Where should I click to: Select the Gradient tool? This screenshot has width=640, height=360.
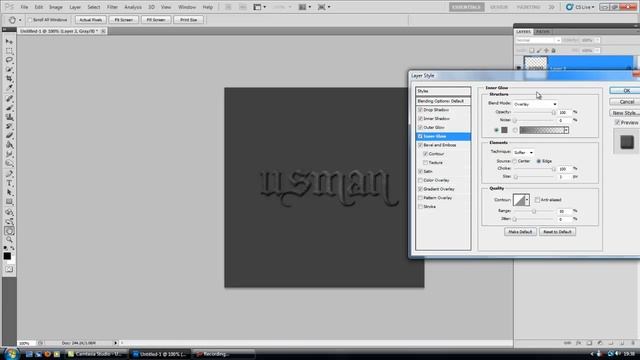[x=9, y=144]
